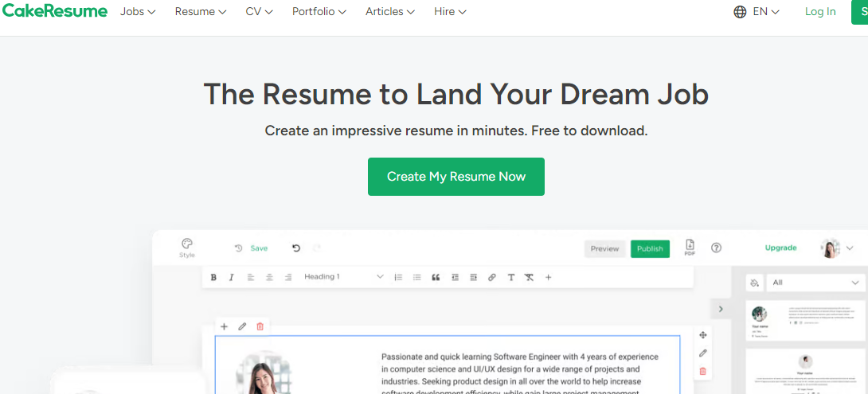Click the globe language icon

point(740,12)
